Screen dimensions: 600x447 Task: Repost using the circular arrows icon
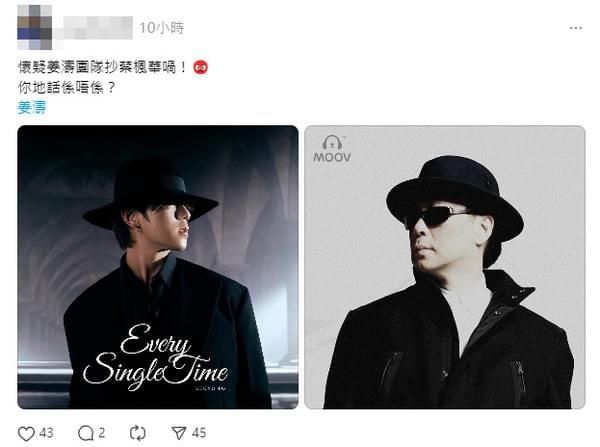tap(138, 433)
